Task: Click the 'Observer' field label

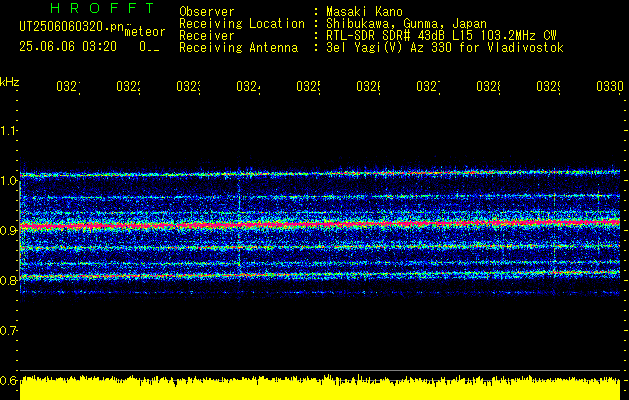Action: [x=207, y=12]
